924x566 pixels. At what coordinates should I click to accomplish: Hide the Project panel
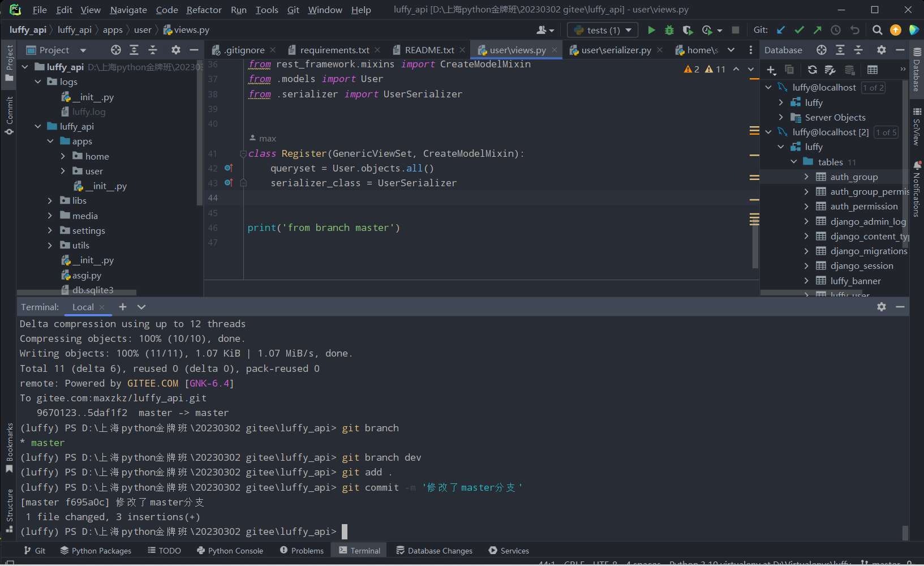pyautogui.click(x=194, y=50)
